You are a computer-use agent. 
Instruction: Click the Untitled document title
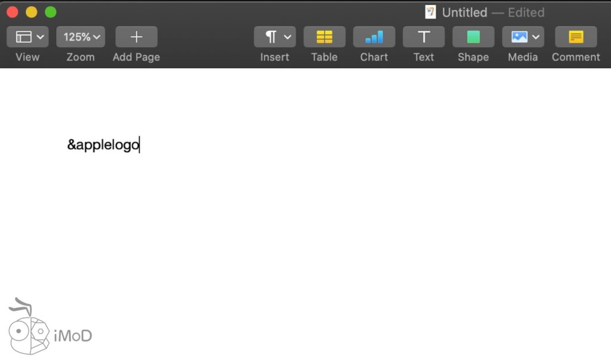pyautogui.click(x=464, y=12)
